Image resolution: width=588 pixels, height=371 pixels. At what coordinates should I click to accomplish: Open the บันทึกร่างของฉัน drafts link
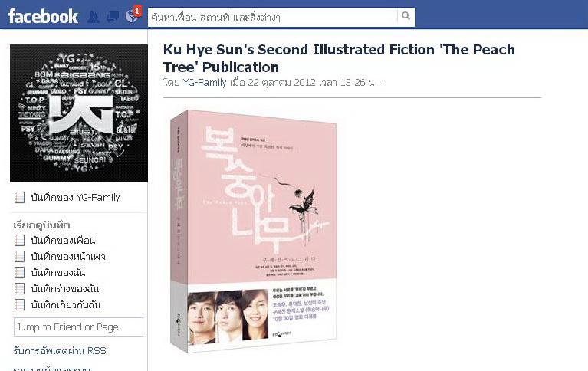point(65,288)
